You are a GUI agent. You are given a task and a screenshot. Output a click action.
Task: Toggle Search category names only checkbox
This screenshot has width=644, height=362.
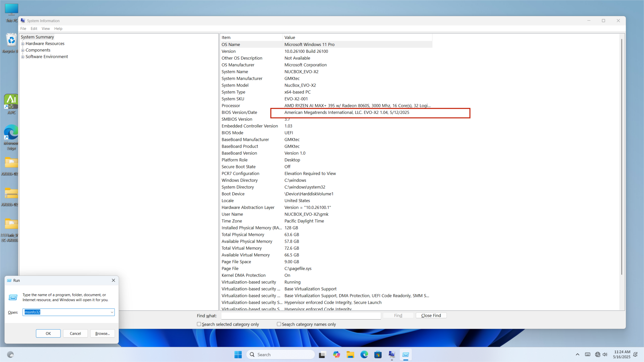[x=279, y=324]
